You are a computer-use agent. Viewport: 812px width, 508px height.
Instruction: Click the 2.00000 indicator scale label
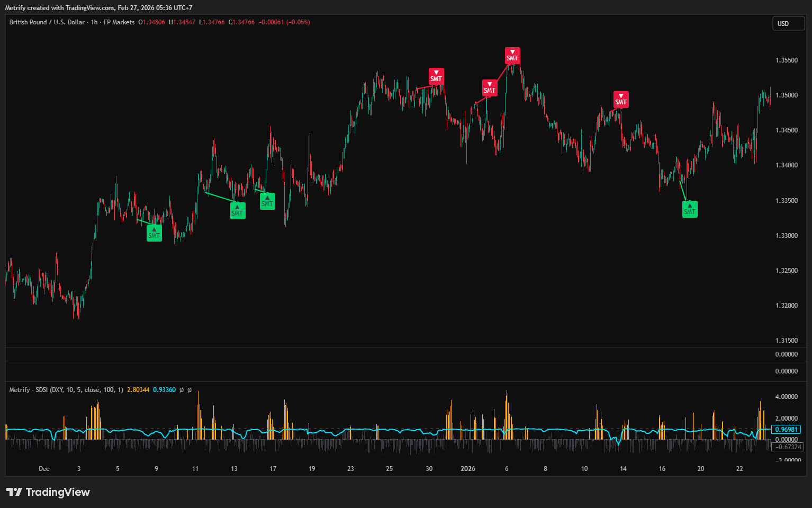pyautogui.click(x=787, y=418)
